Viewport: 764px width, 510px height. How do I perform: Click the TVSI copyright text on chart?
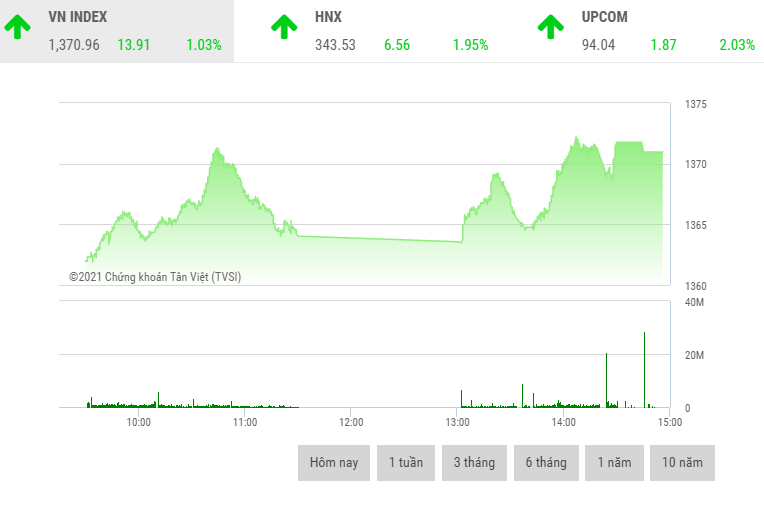point(155,277)
